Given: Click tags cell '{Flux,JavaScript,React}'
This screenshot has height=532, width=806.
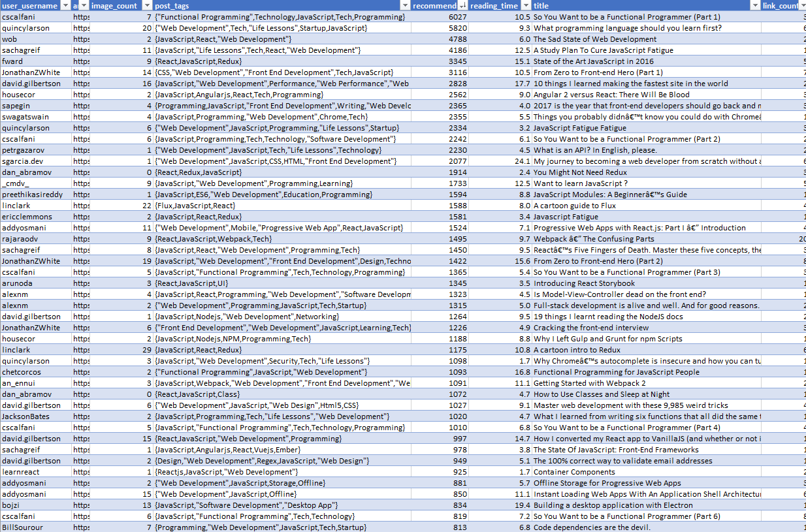Looking at the screenshot, I should point(195,206).
